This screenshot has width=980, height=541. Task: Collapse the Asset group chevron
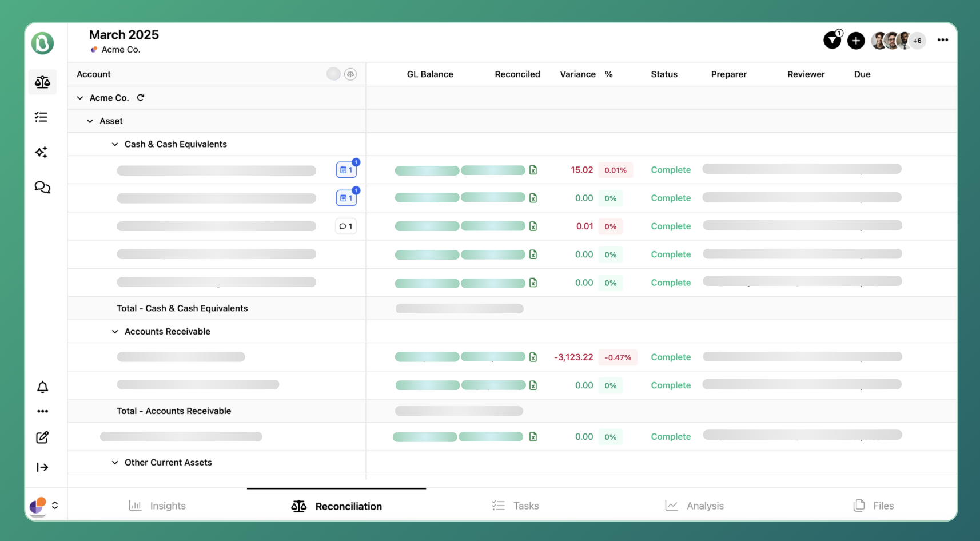pos(90,121)
